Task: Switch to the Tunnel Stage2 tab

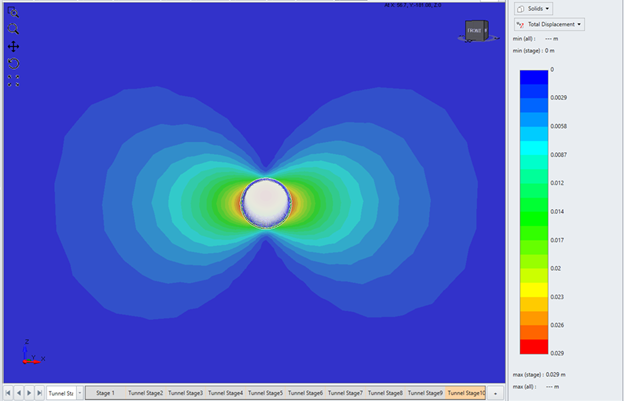Action: [145, 393]
